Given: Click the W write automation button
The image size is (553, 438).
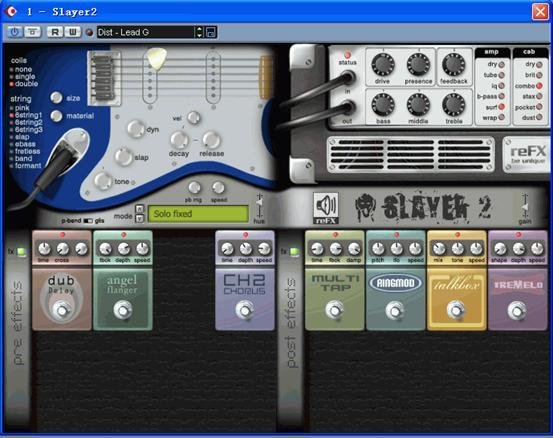Looking at the screenshot, I should click(72, 32).
